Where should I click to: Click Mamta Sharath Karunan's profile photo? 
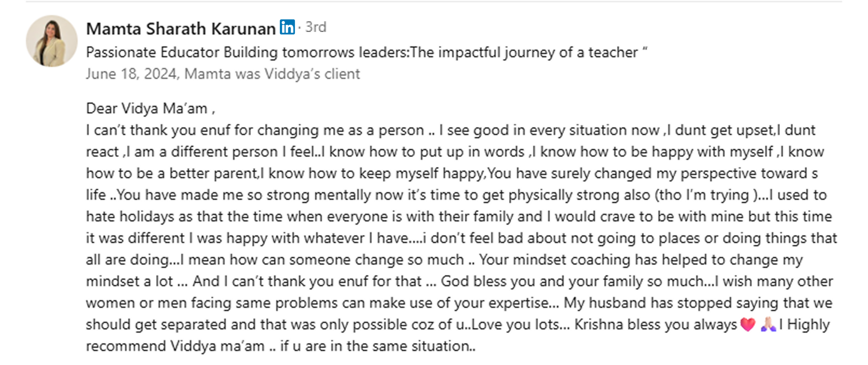click(52, 41)
